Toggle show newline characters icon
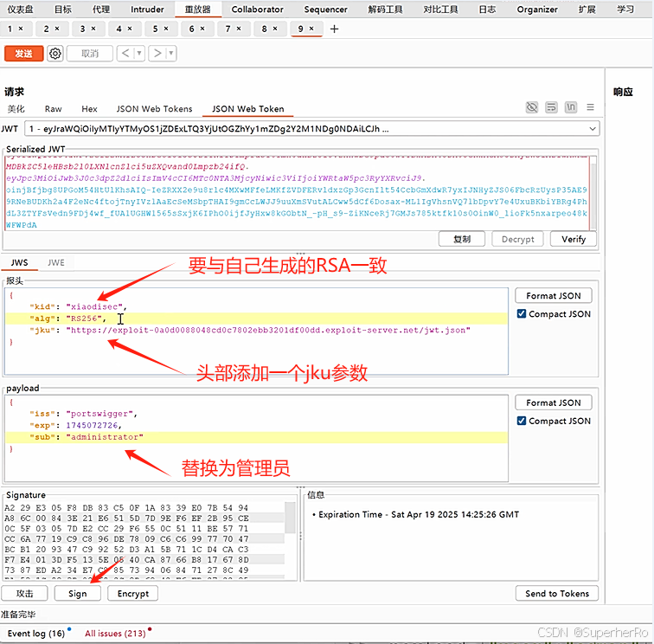This screenshot has height=644, width=654. point(571,107)
